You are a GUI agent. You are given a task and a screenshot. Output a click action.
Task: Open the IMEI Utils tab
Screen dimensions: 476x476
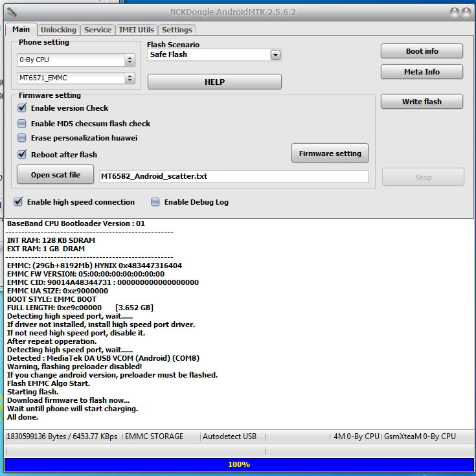pyautogui.click(x=136, y=30)
